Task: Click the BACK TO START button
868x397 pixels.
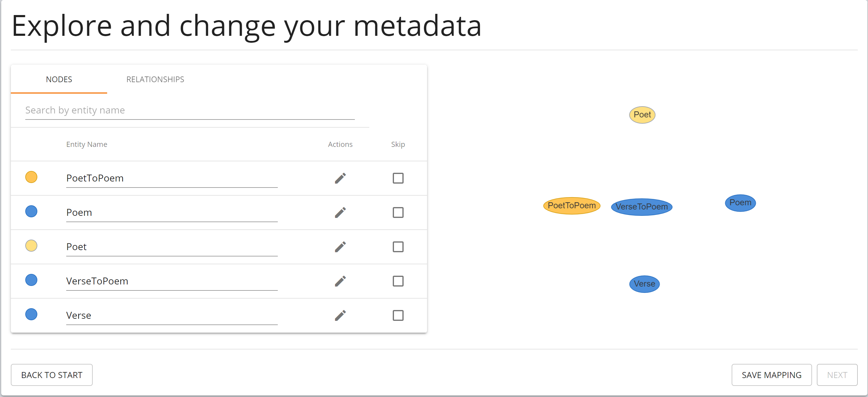Action: [x=51, y=375]
